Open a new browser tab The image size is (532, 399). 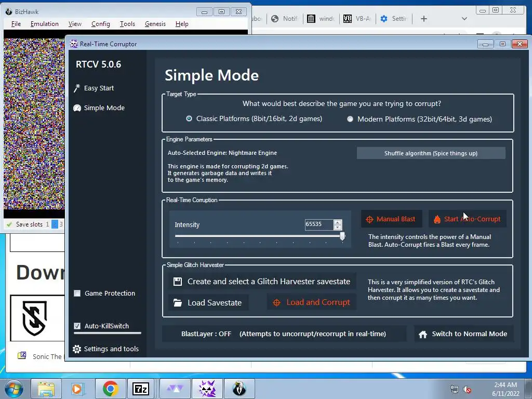pos(424,19)
